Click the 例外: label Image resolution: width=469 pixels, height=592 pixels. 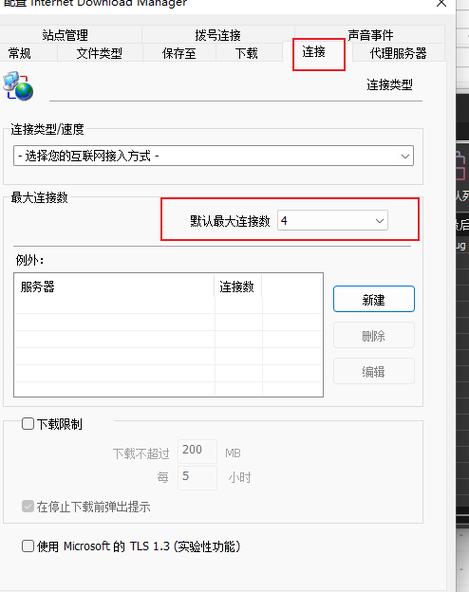coord(30,260)
